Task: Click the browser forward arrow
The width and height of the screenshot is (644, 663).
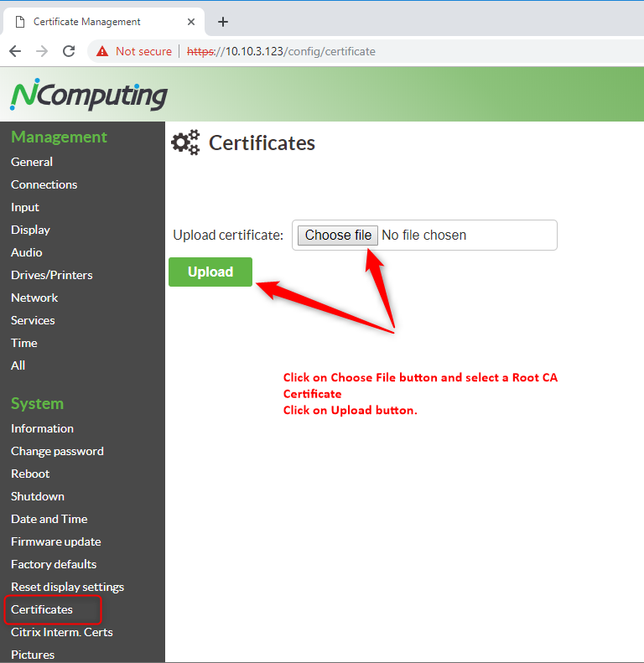Action: pyautogui.click(x=42, y=51)
